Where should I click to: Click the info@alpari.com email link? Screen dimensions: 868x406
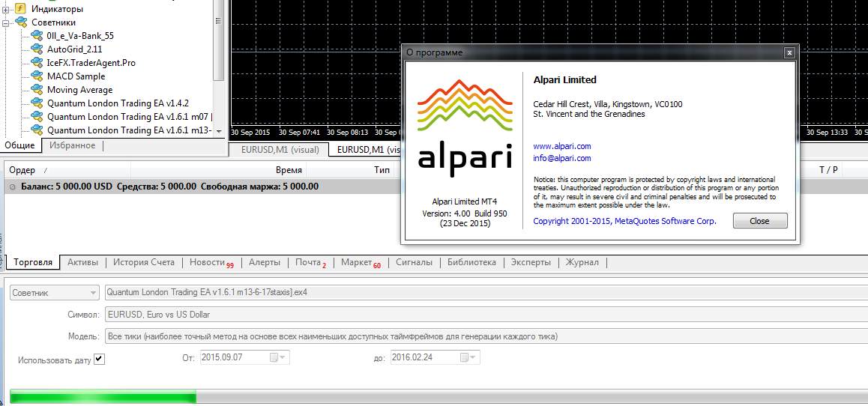(562, 158)
